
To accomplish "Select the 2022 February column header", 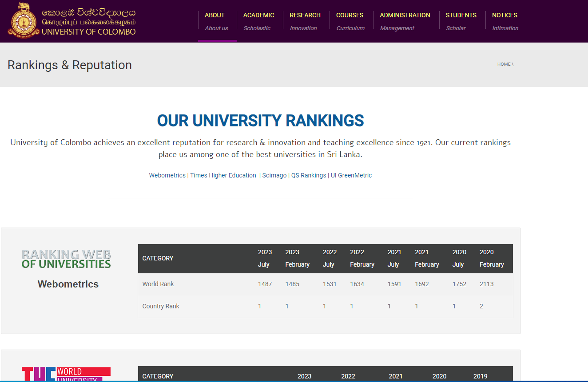I will (362, 258).
